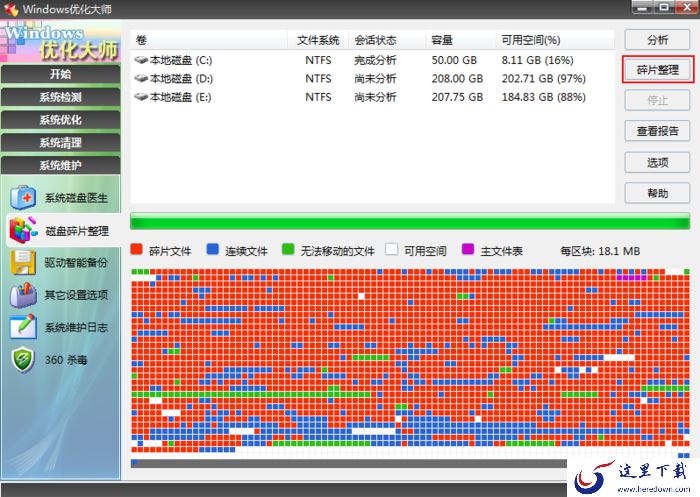
Task: Open the 系统磁盘医生 first-aid kit icon
Action: coord(23,197)
